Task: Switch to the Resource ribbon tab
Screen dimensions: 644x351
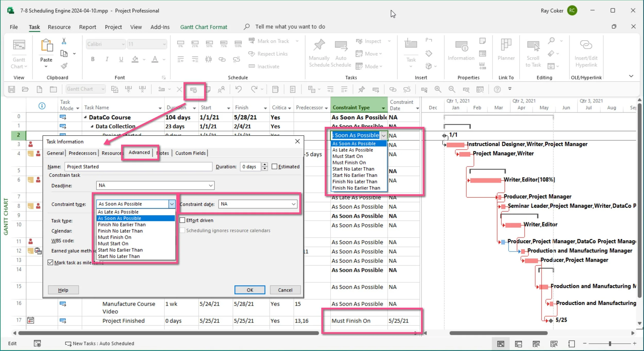Action: (x=59, y=27)
